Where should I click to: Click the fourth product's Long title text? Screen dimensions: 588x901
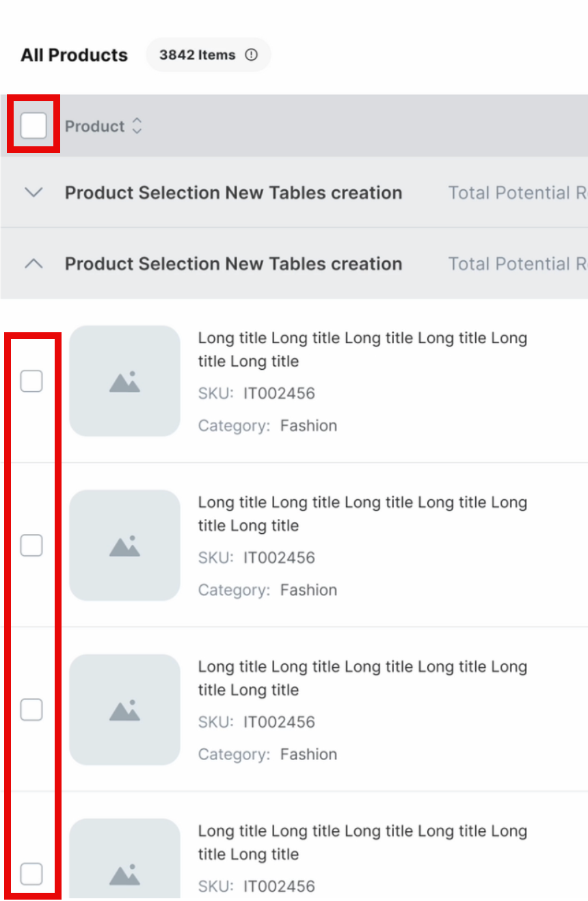tap(362, 842)
